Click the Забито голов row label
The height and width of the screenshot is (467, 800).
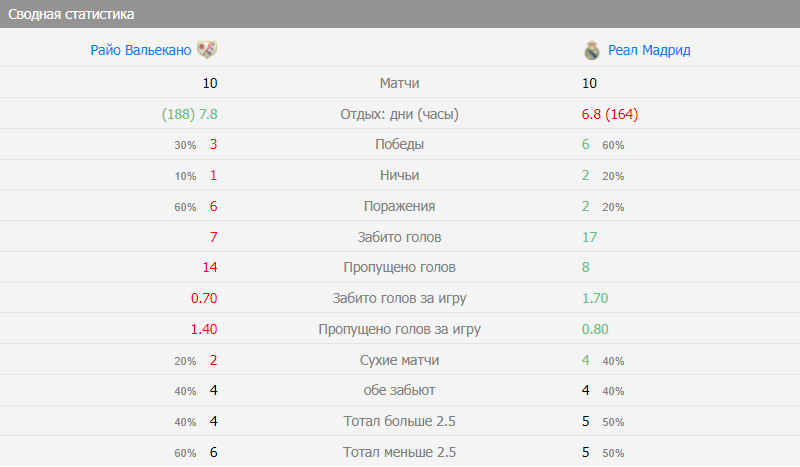point(400,237)
